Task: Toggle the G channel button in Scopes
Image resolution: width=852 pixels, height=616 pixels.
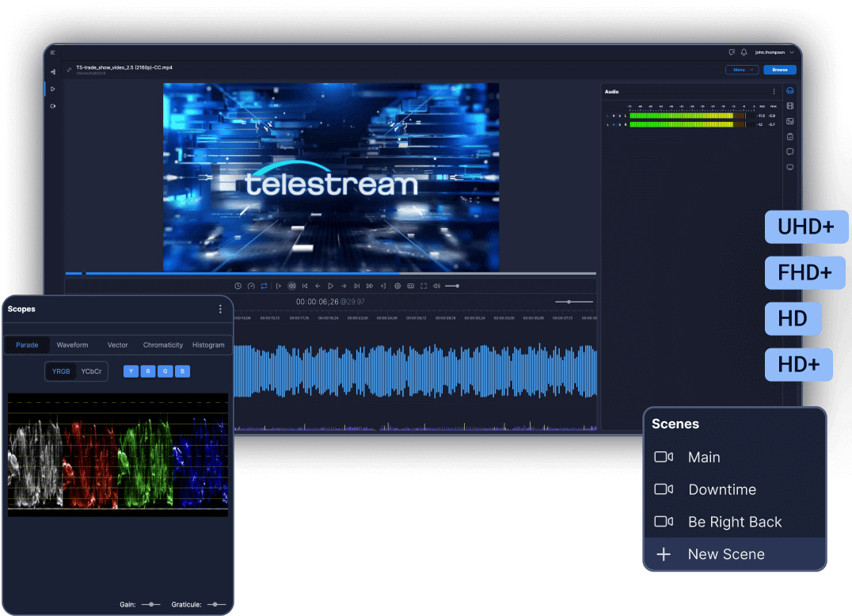Action: [x=165, y=371]
